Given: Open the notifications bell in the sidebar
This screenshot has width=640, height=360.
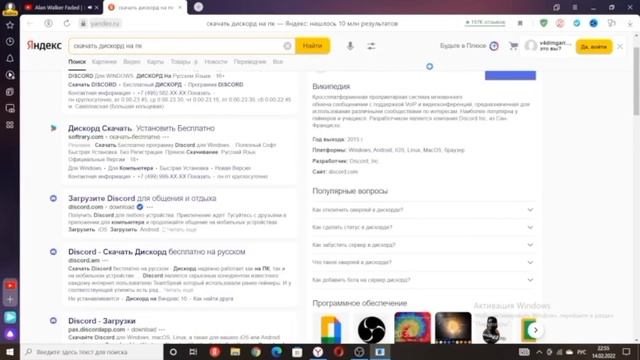Looking at the screenshot, I should point(10,58).
